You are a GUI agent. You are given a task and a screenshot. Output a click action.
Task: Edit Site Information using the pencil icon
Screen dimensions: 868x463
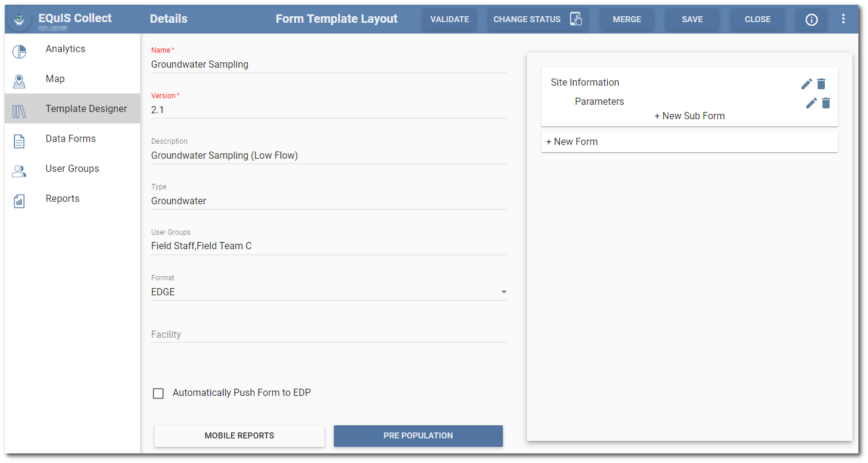click(807, 84)
